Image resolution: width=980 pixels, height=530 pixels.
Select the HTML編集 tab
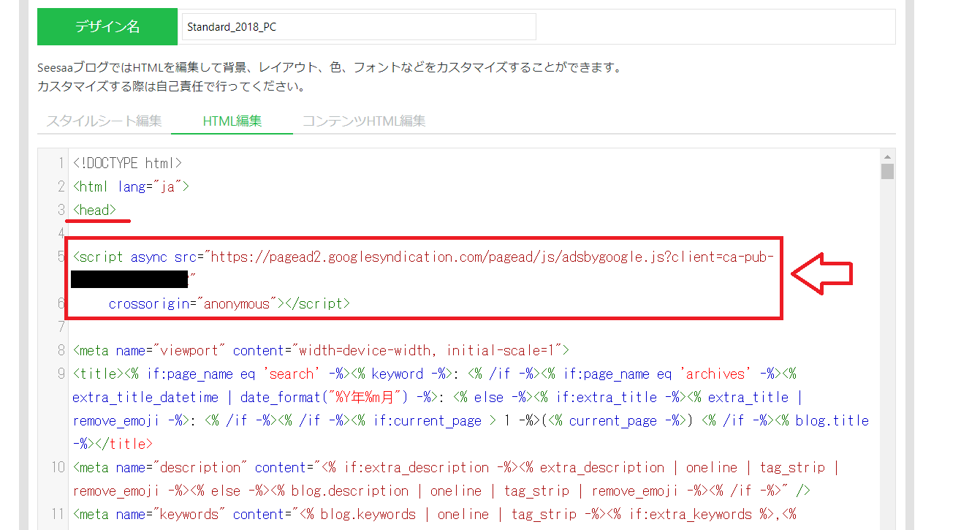click(x=232, y=121)
